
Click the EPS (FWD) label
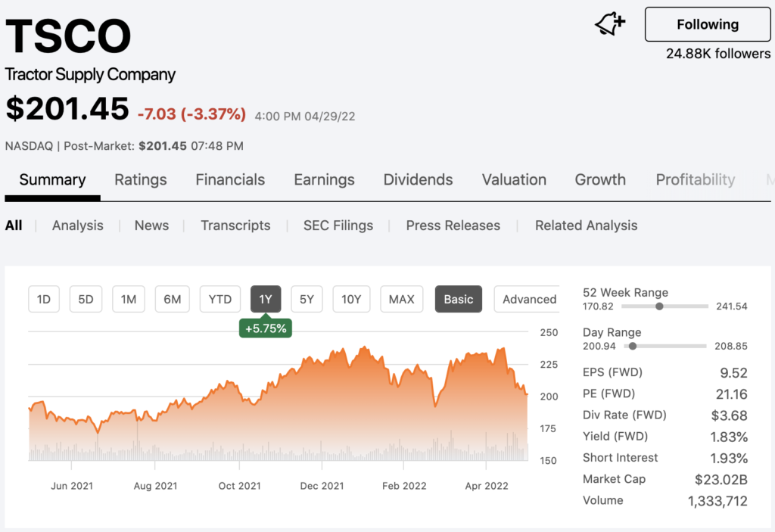pos(612,372)
